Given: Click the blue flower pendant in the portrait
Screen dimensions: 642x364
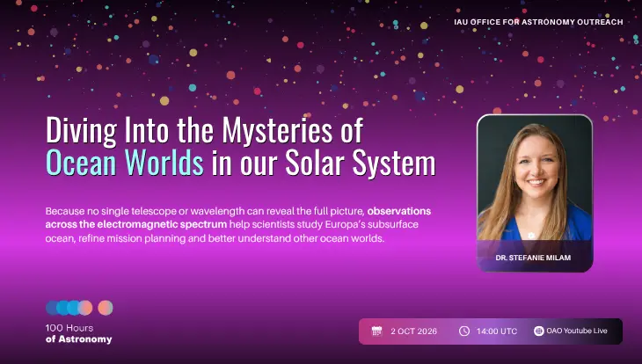Looking at the screenshot, I should click(531, 235).
